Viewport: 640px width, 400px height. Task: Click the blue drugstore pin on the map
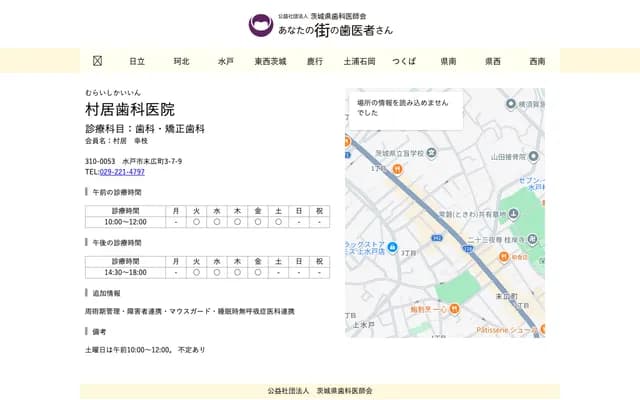pyautogui.click(x=392, y=247)
